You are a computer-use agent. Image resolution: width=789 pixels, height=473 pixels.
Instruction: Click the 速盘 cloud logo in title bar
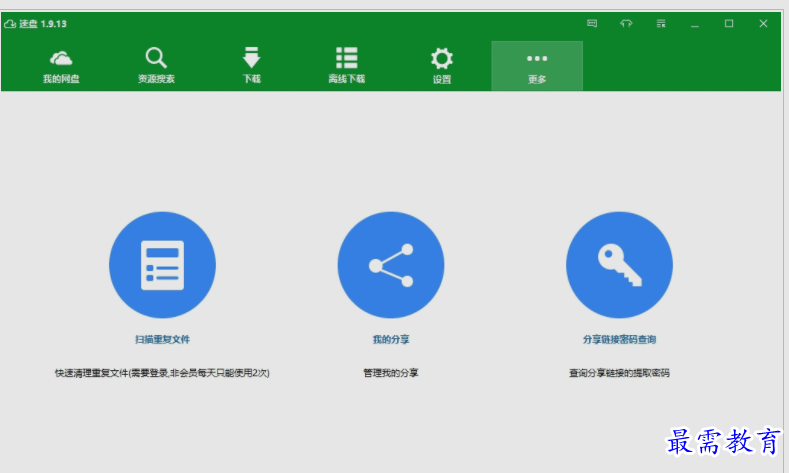click(10, 24)
